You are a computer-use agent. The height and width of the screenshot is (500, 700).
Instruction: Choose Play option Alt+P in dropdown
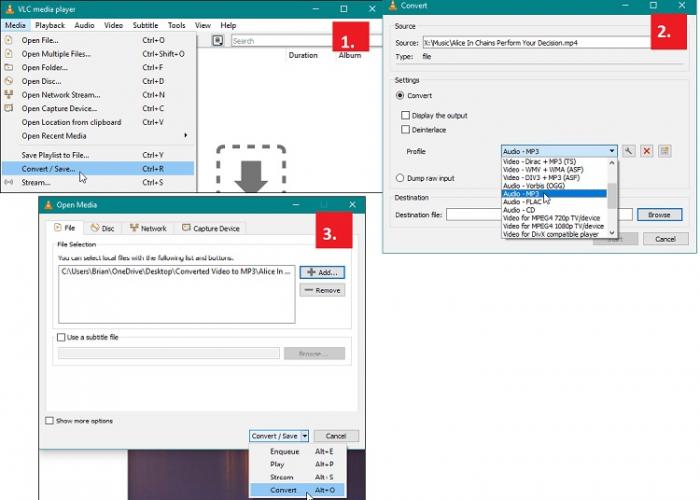coord(297,464)
